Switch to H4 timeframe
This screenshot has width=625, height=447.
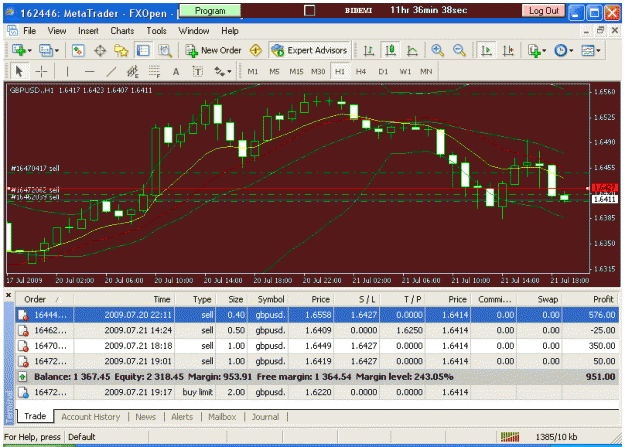click(361, 71)
